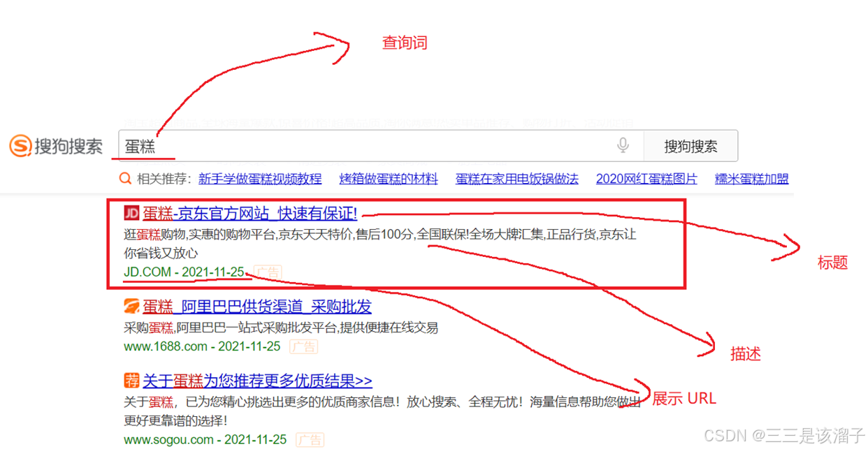Open 烤箱做蛋糕的材料 related suggestion

389,179
